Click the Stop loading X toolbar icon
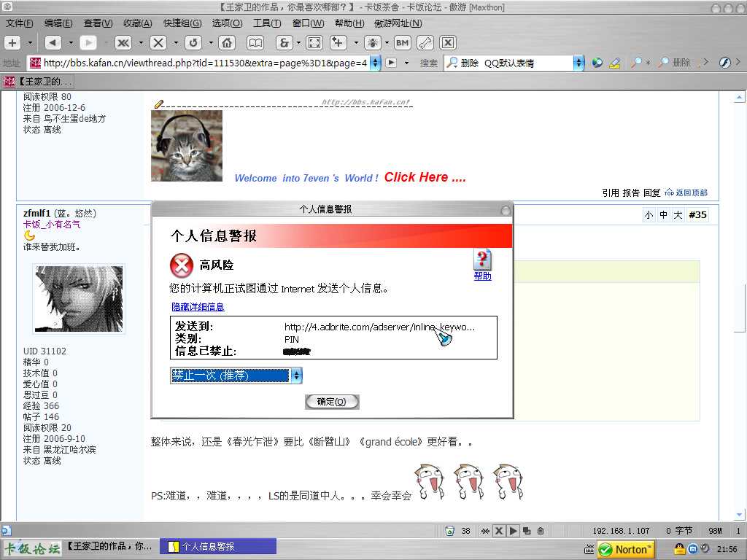 click(x=158, y=42)
